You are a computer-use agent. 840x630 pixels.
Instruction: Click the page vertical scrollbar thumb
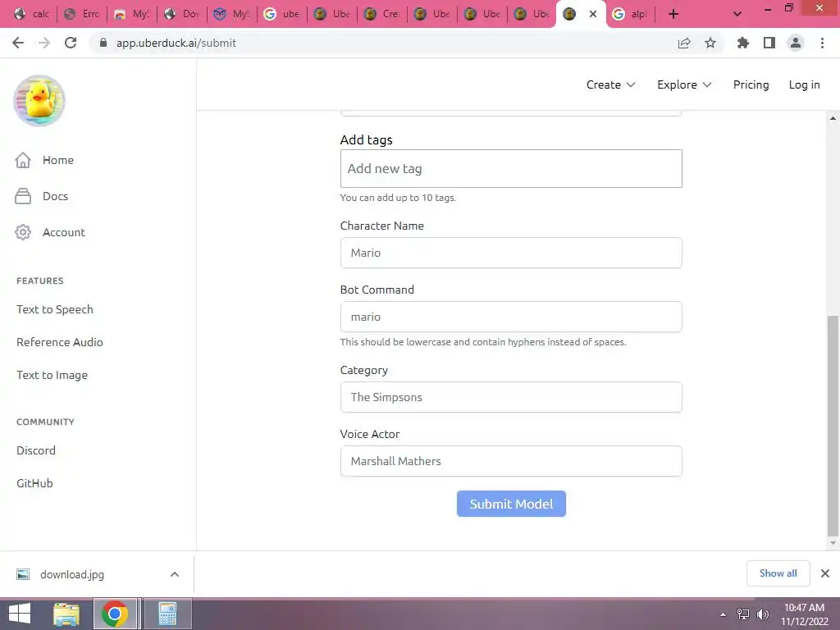(x=833, y=426)
